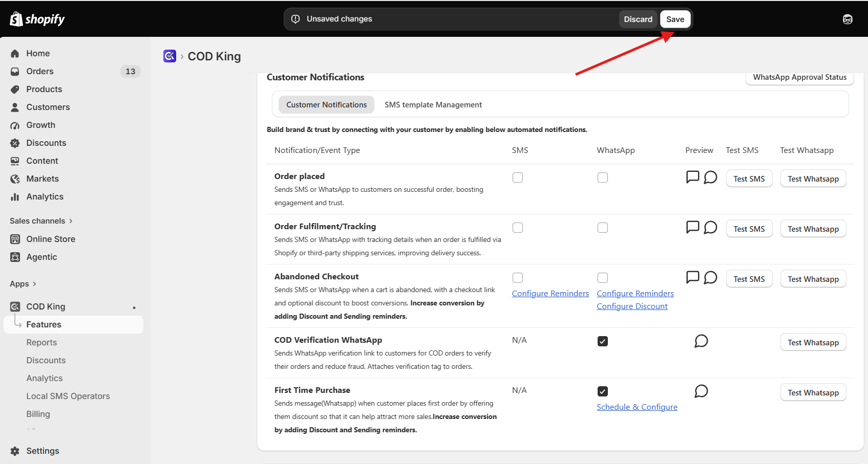This screenshot has width=868, height=464.
Task: Click the Home icon in sidebar
Action: pyautogui.click(x=15, y=53)
